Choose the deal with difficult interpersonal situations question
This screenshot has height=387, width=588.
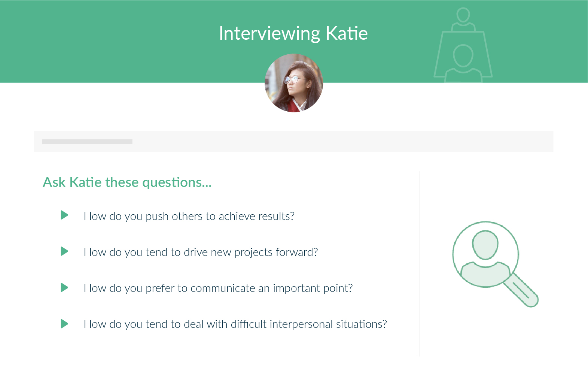pyautogui.click(x=235, y=324)
